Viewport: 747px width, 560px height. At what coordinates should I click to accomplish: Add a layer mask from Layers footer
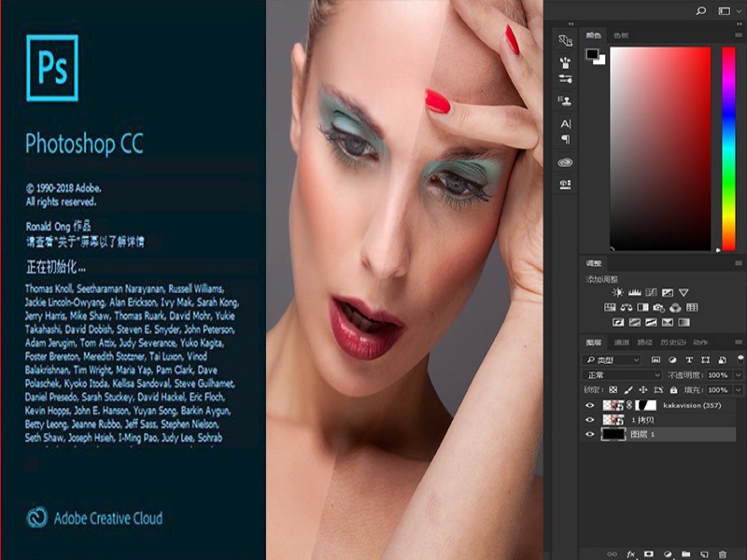pyautogui.click(x=648, y=553)
